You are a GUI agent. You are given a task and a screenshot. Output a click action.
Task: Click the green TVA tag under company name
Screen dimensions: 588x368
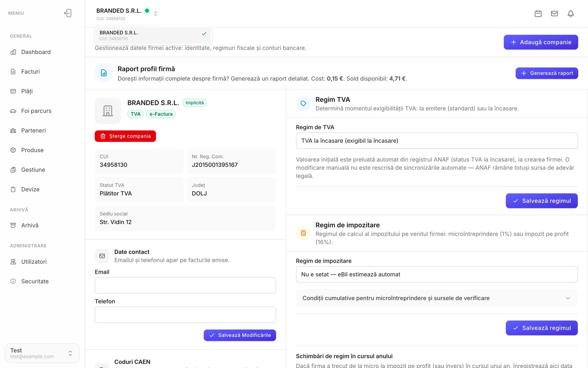(136, 114)
